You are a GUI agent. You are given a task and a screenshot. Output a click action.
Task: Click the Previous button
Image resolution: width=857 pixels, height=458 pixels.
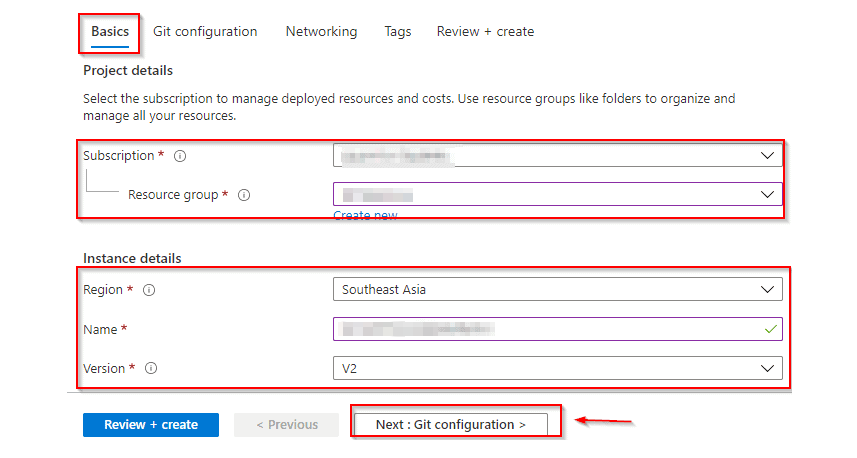pos(286,425)
